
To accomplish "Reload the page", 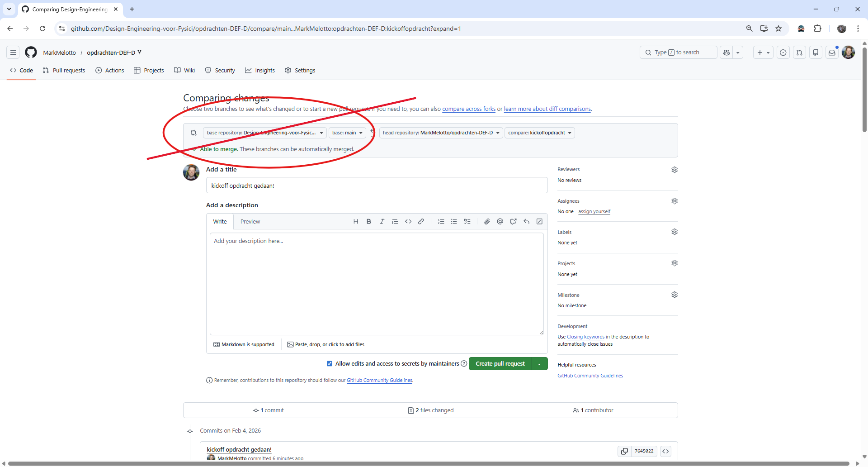I will click(x=42, y=29).
